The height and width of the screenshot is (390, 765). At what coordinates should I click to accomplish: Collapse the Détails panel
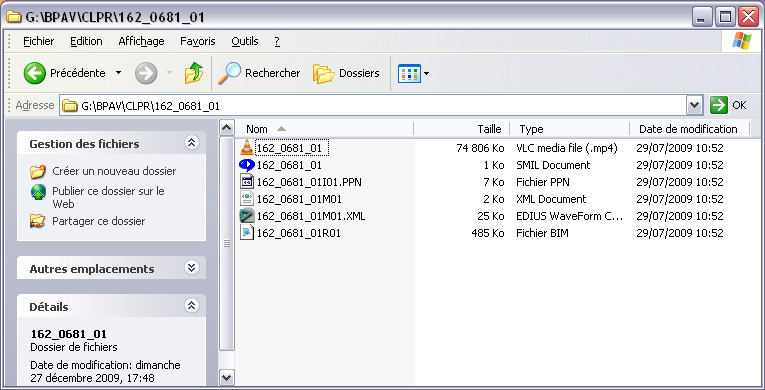(x=191, y=306)
